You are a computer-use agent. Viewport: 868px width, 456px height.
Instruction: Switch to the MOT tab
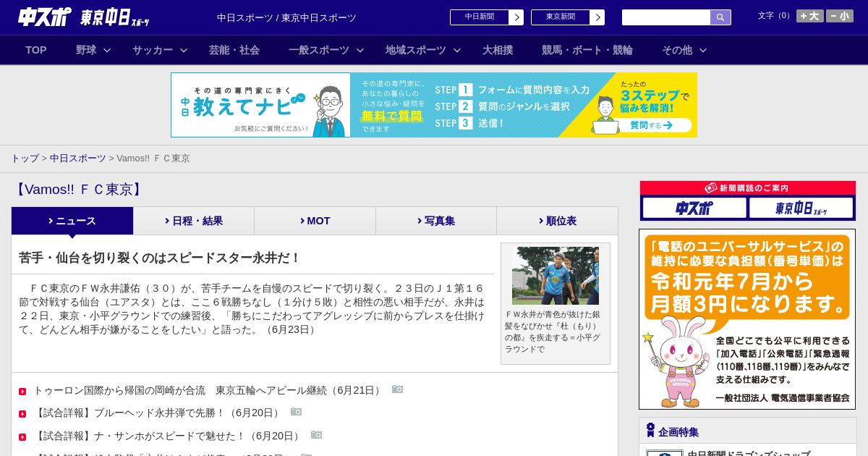pyautogui.click(x=315, y=221)
